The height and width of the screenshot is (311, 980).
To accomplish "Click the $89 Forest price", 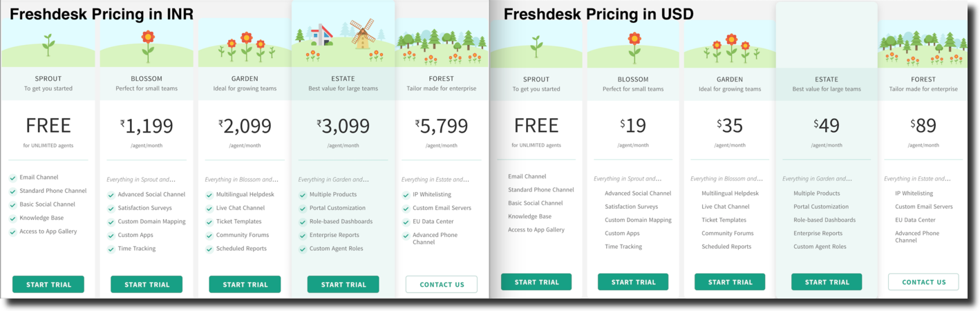I will pyautogui.click(x=923, y=125).
